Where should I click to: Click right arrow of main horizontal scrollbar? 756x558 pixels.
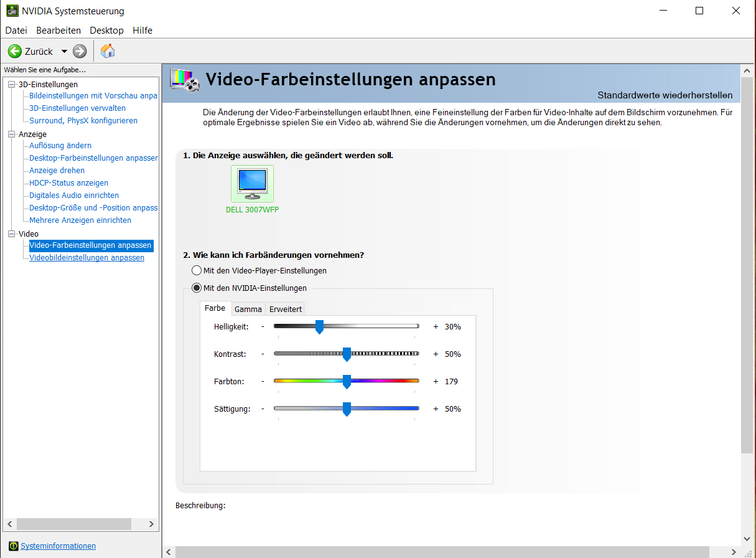[734, 552]
